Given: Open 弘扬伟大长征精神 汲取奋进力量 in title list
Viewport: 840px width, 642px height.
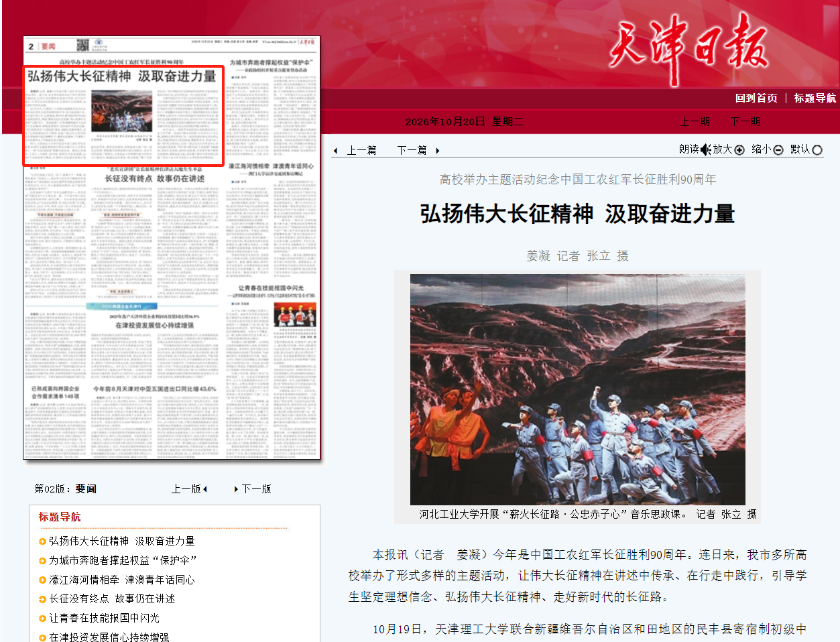Looking at the screenshot, I should [122, 541].
